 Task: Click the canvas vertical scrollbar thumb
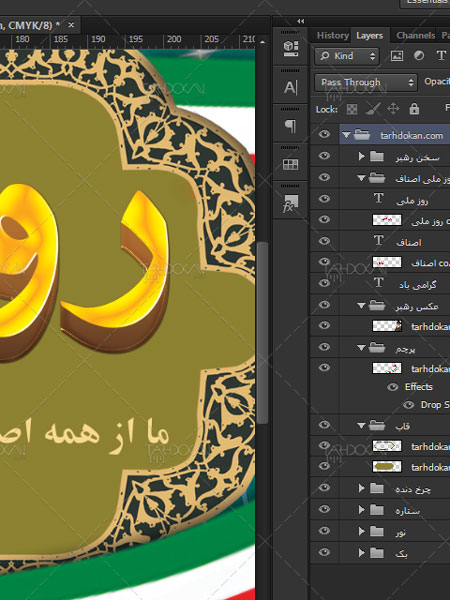click(262, 332)
